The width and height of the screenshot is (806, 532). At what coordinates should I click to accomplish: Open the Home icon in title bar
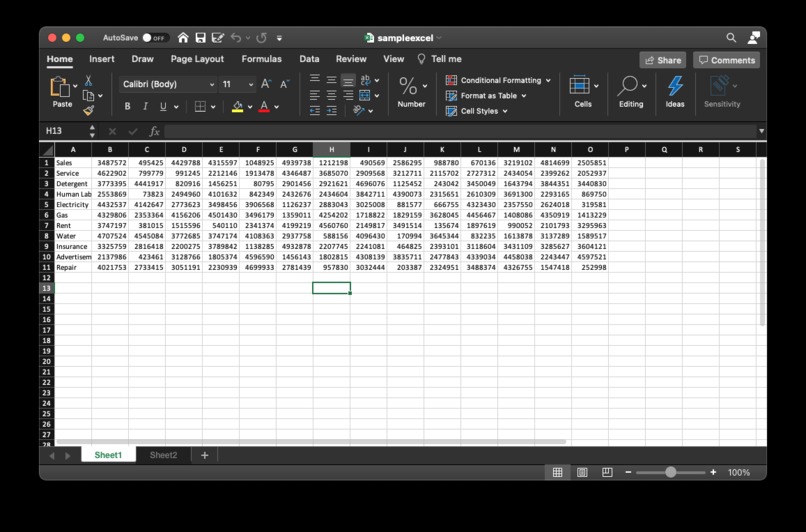pos(183,38)
